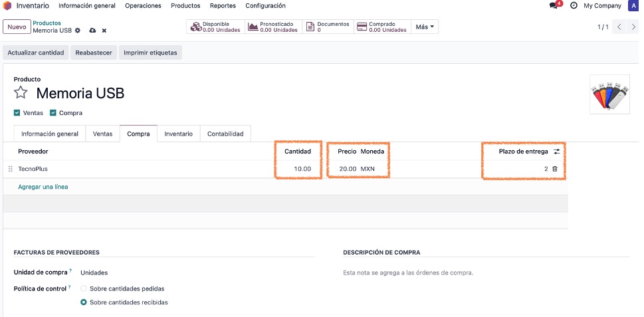The width and height of the screenshot is (644, 317).
Task: Open optional columns adjust icon
Action: coord(556,152)
